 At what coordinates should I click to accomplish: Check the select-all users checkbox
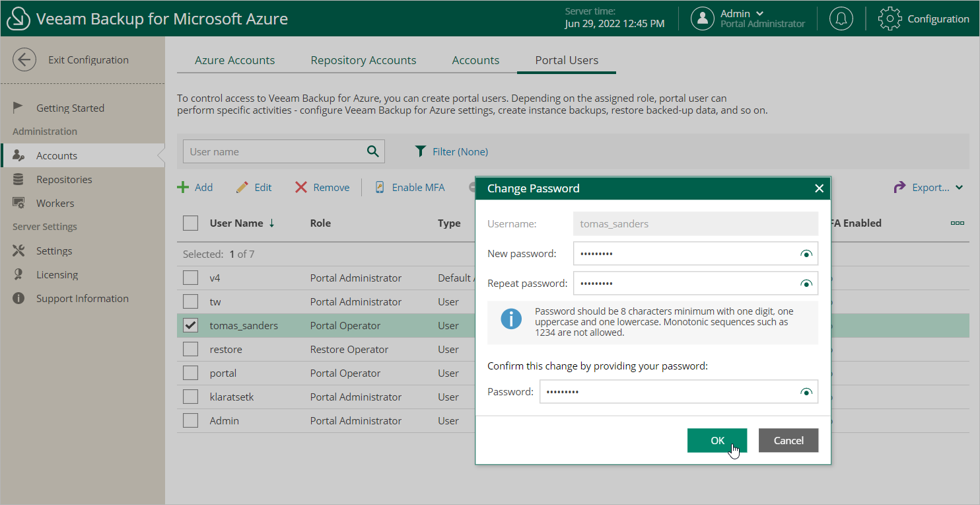191,223
